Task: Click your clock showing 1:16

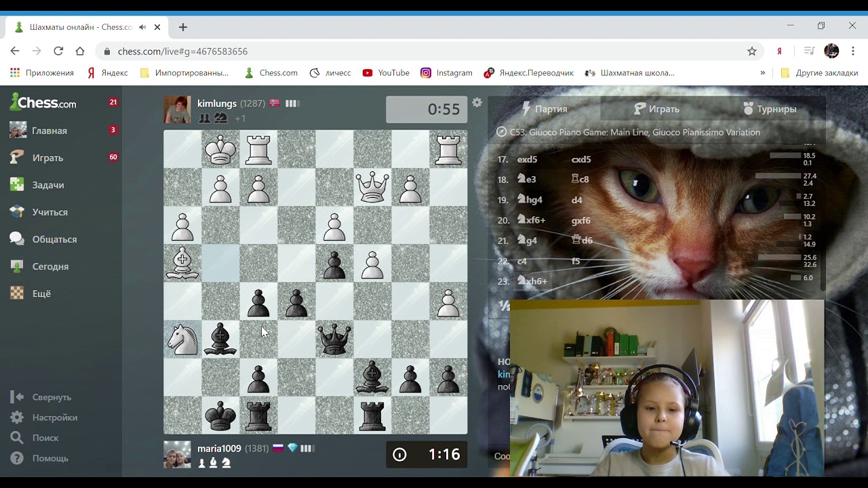Action: (427, 455)
